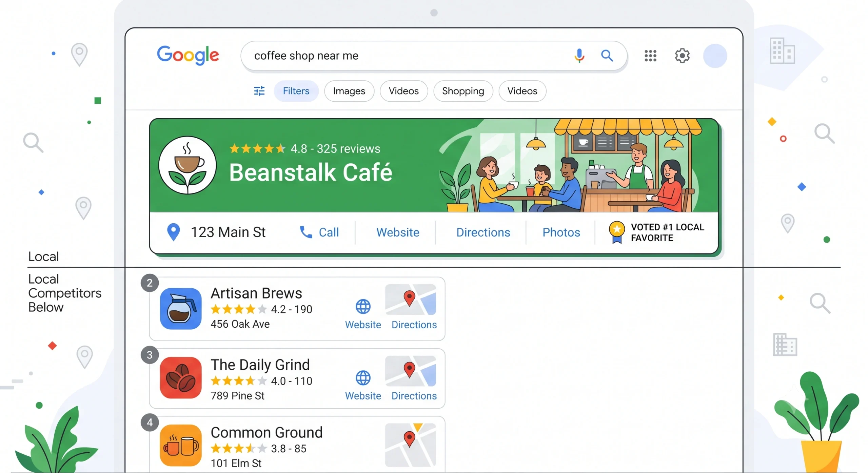Select the Videos tab after Shopping
Image resolution: width=868 pixels, height=473 pixels.
click(522, 91)
